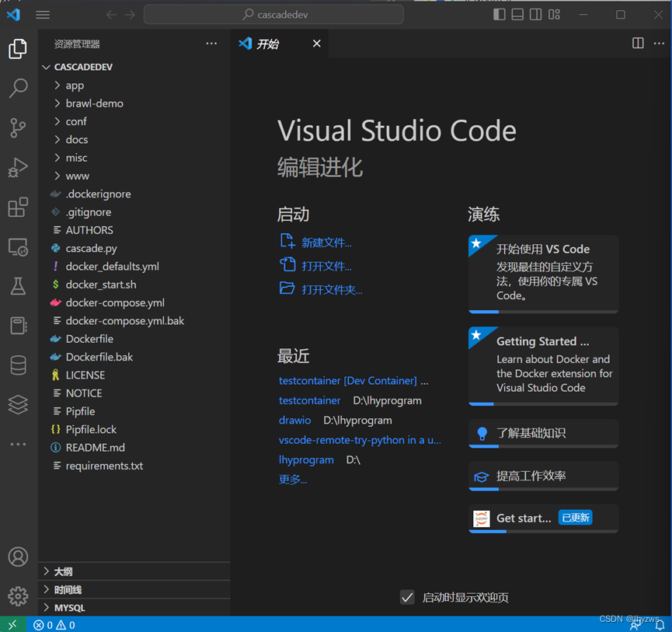Open recent testcontainer [Dev Container] project

[x=347, y=381]
